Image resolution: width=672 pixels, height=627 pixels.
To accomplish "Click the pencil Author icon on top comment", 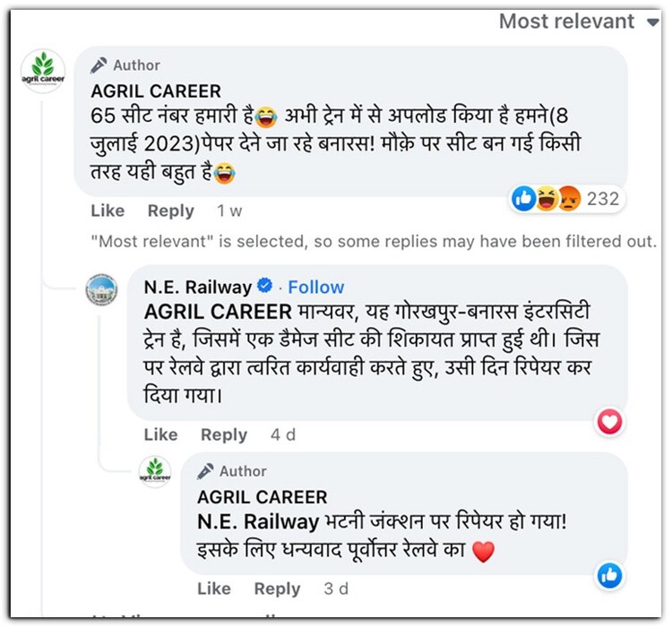I will (100, 65).
